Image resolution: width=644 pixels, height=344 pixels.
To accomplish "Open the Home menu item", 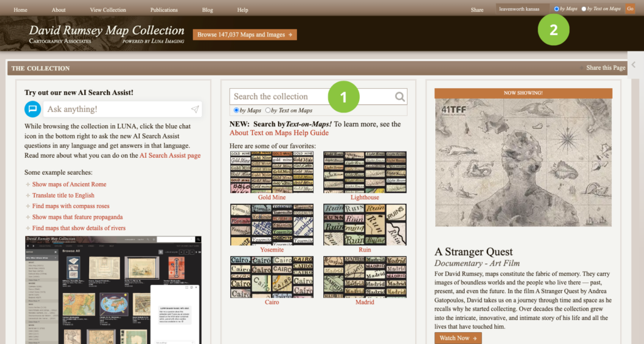I will (x=21, y=10).
